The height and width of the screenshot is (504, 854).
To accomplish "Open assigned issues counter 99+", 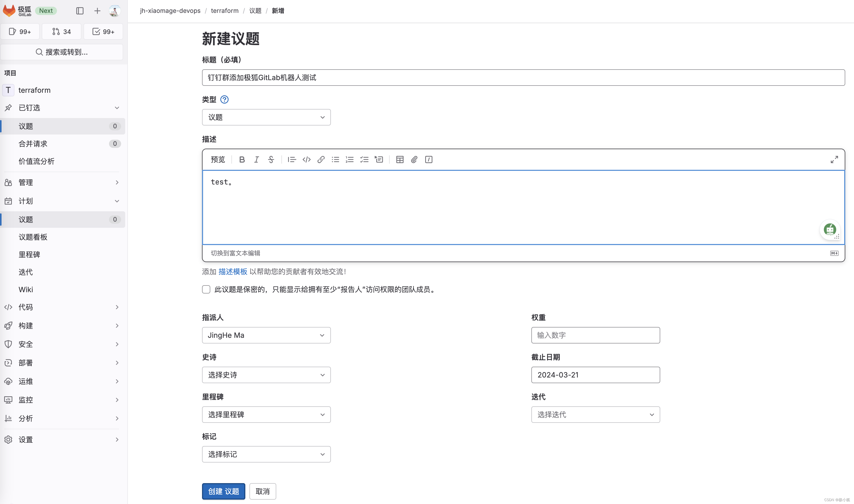I will [20, 32].
